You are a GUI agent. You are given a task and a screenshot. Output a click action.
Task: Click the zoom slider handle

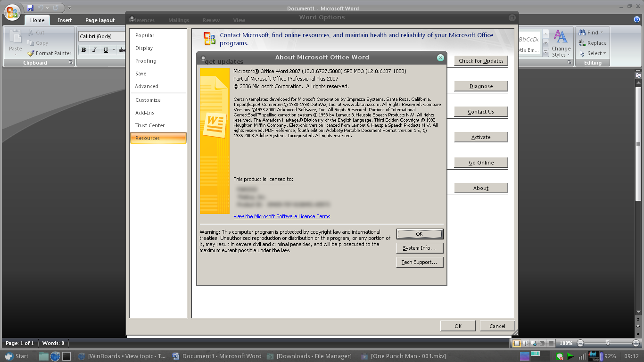608,343
